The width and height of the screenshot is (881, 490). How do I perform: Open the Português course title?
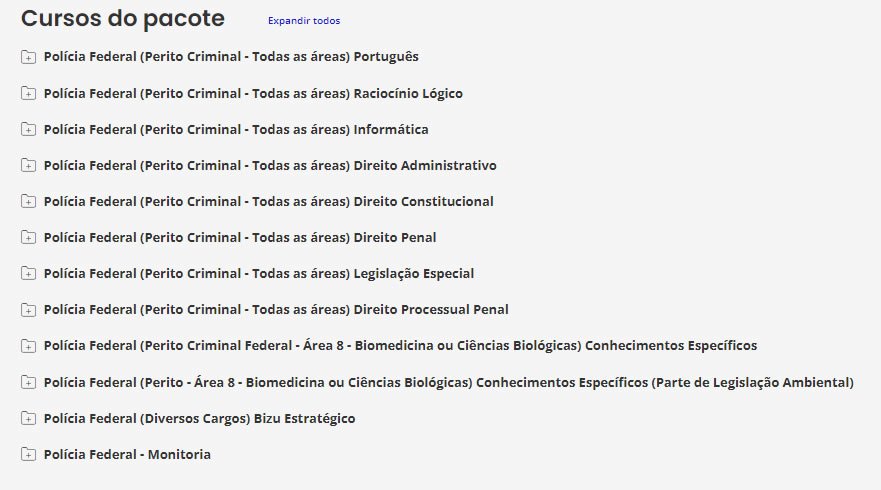click(x=231, y=57)
